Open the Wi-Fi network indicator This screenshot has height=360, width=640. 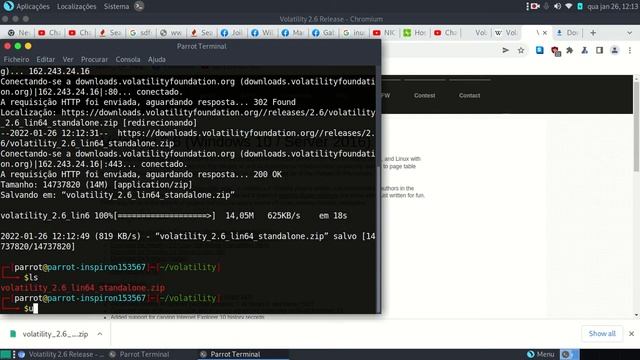(x=569, y=6)
